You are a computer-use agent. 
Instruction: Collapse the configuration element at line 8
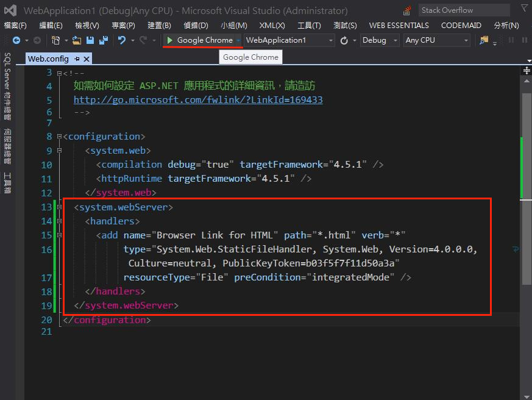(59, 137)
